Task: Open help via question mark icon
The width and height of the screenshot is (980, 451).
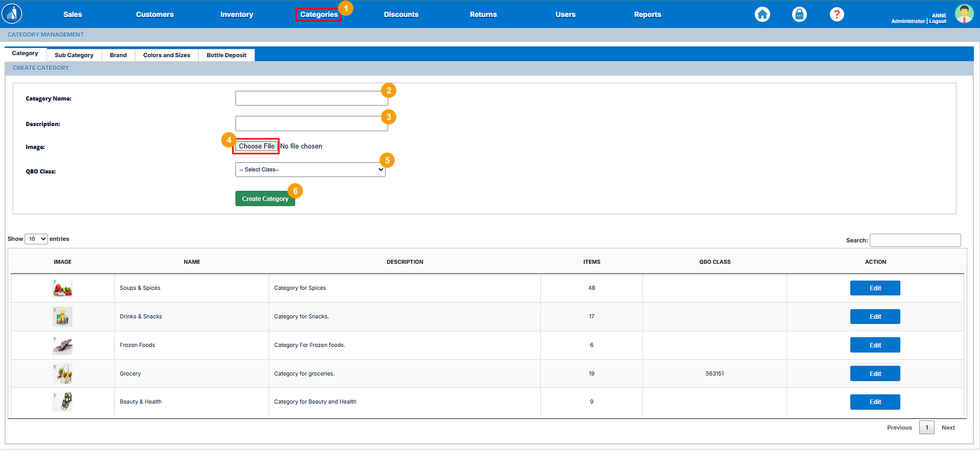Action: pos(836,14)
